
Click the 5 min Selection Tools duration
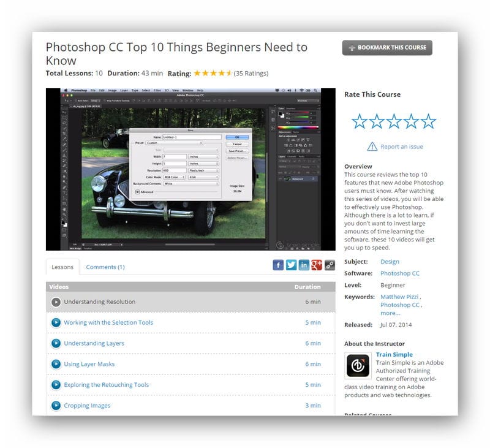(x=313, y=322)
